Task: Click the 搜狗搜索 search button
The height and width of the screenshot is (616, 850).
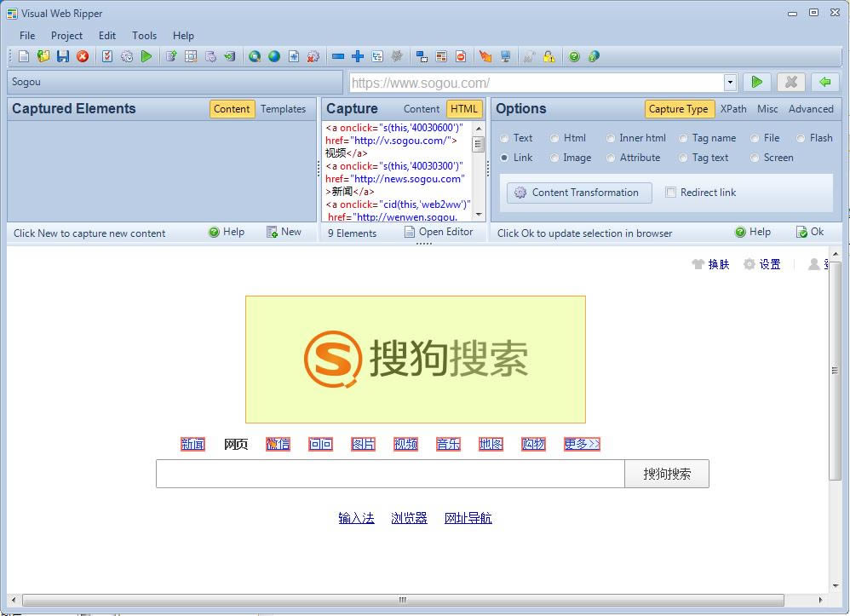Action: pos(667,474)
